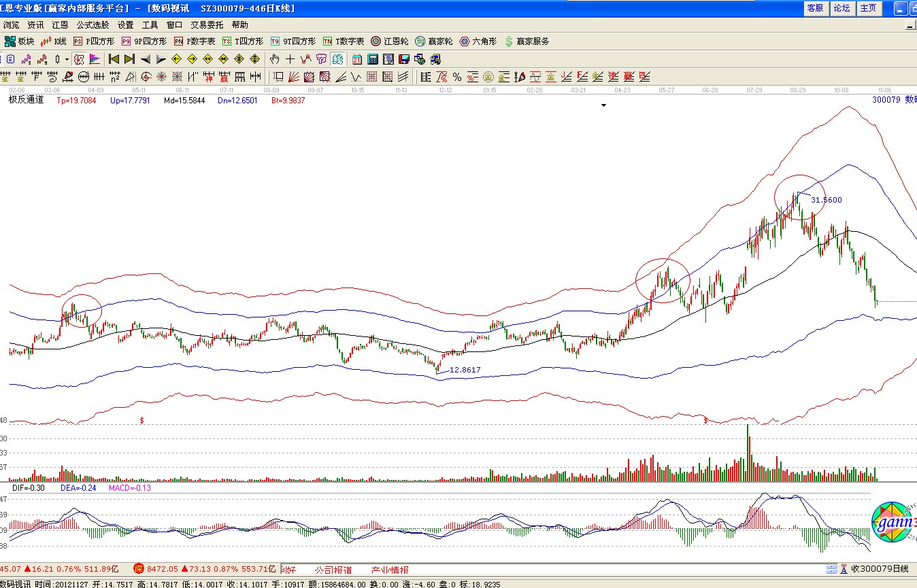
Task: Open the 公式选股 menu
Action: pyautogui.click(x=93, y=25)
